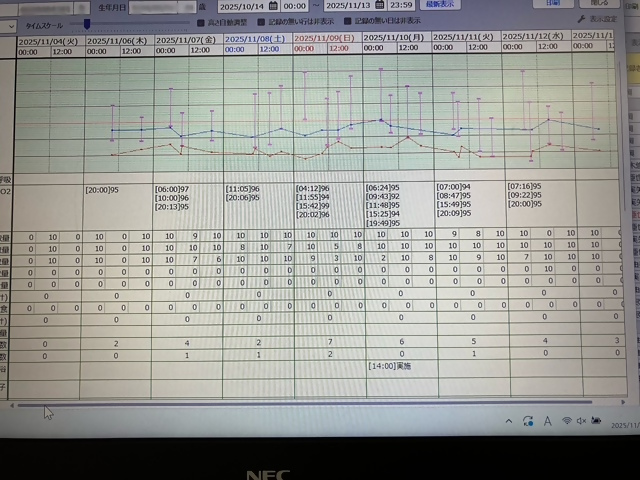Toggle the 高さ自動調整 checkbox
This screenshot has width=640, height=480.
201,21
